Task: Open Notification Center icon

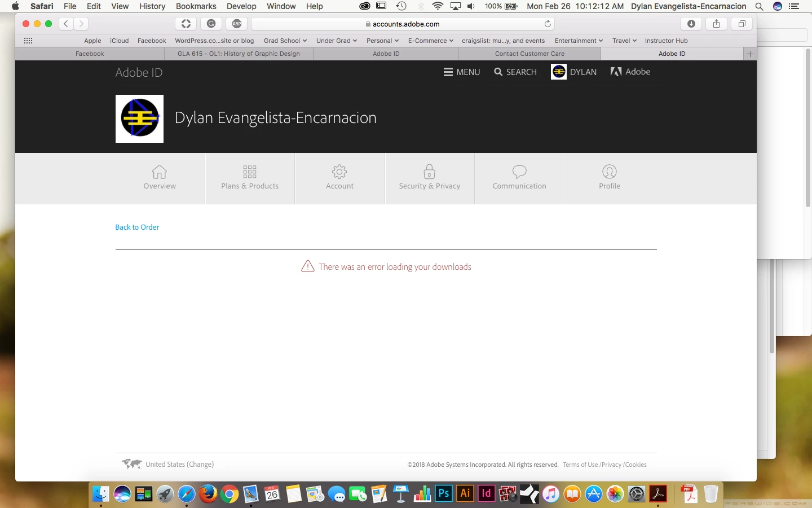Action: click(794, 6)
